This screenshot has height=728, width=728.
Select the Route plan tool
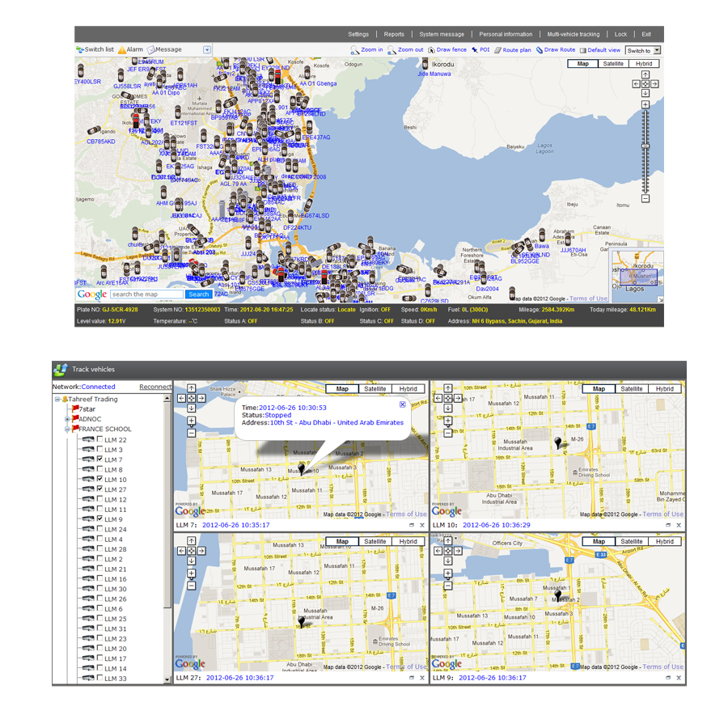(513, 49)
